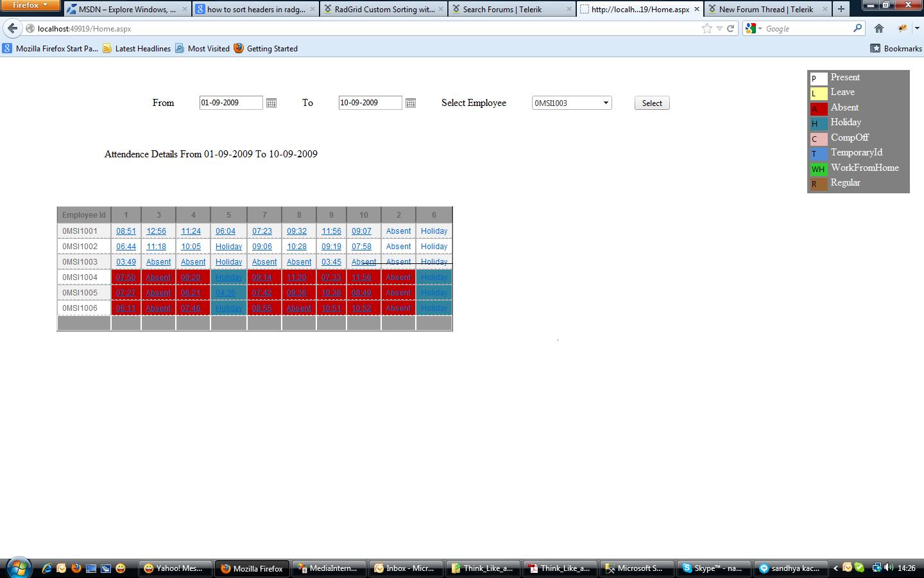Open the calendar picker beside the From date
The width and height of the screenshot is (924, 578).
point(271,103)
